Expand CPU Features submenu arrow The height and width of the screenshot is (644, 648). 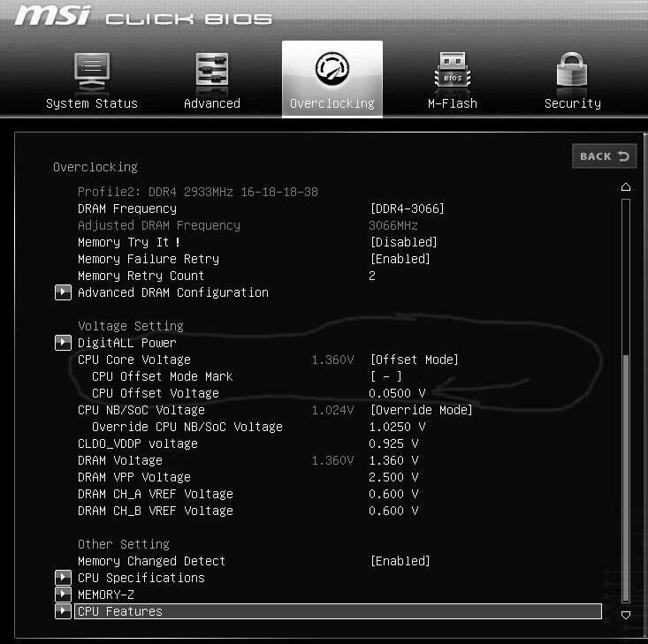tap(64, 611)
